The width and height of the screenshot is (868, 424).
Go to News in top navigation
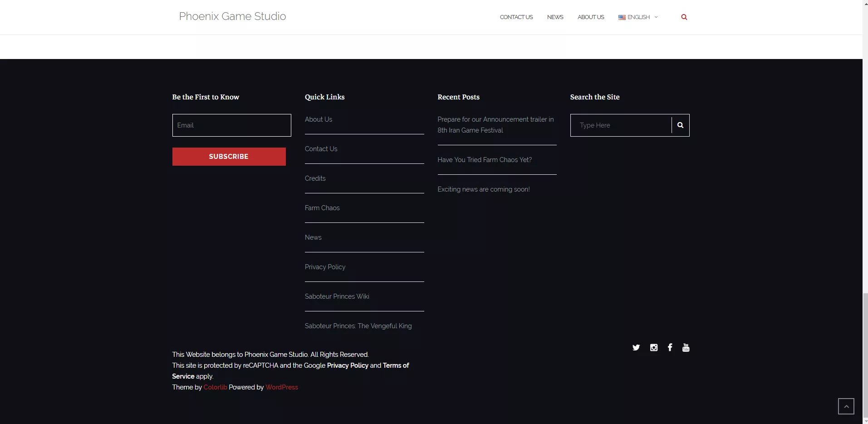(555, 17)
